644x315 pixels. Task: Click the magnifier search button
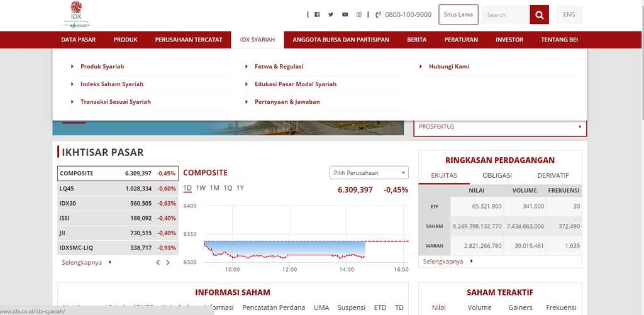pyautogui.click(x=539, y=15)
